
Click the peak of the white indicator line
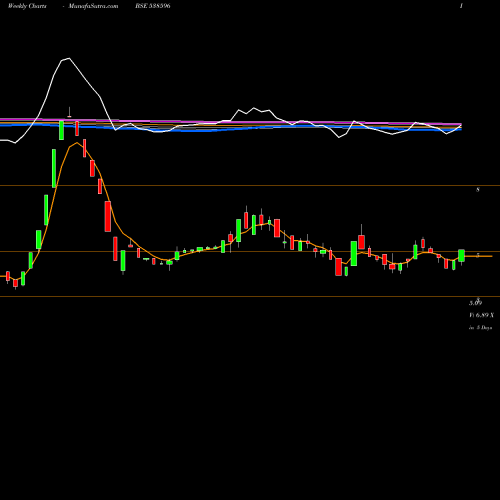(68, 59)
